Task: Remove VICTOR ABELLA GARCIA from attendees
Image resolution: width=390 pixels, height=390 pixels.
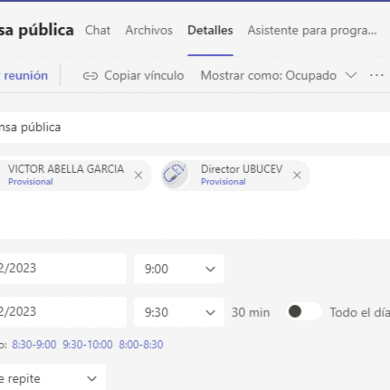Action: pos(138,175)
